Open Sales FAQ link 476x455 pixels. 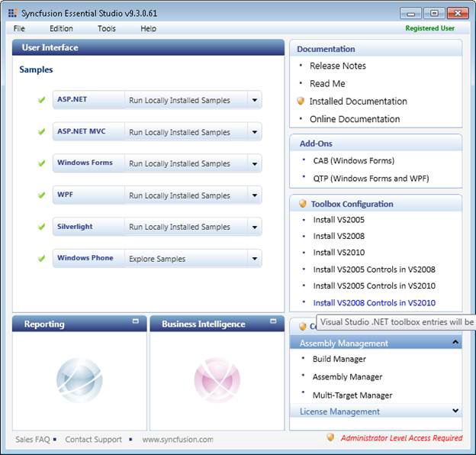coord(33,440)
